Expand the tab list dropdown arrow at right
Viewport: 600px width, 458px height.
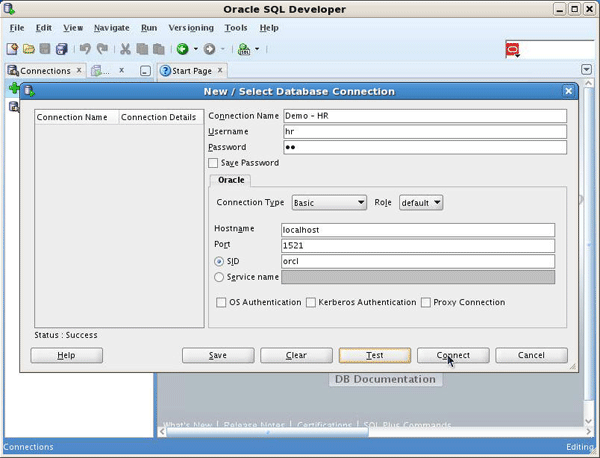click(586, 70)
